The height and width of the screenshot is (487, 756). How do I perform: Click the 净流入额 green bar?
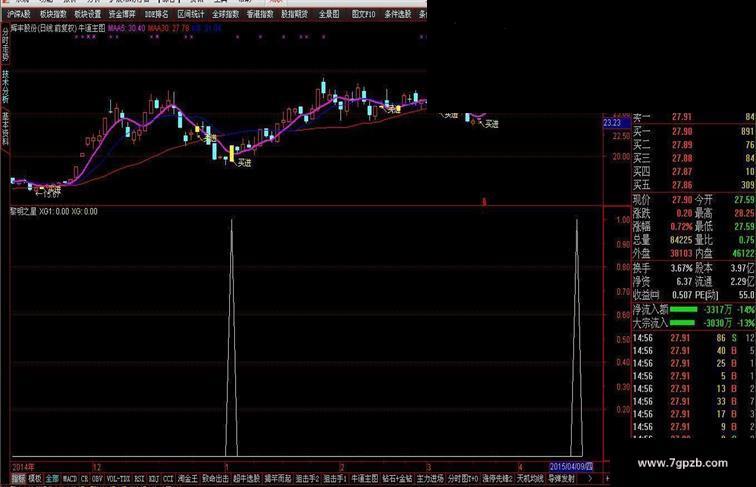click(x=683, y=309)
